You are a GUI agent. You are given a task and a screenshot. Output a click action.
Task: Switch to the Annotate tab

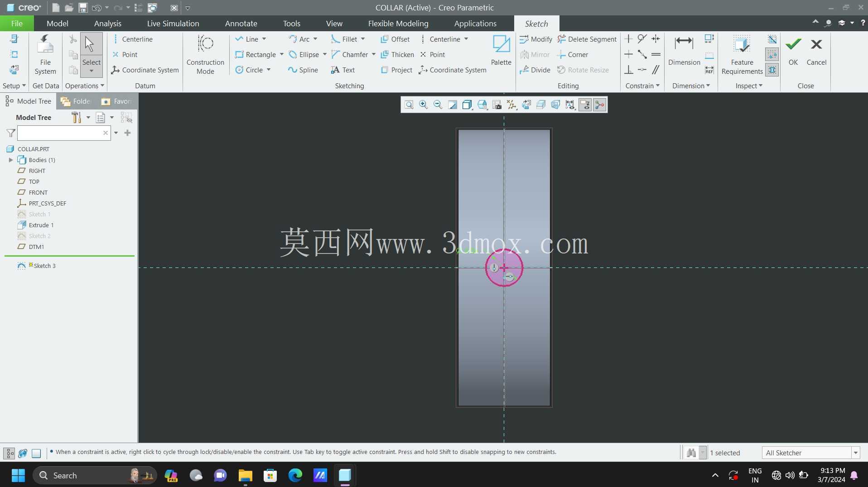point(241,24)
